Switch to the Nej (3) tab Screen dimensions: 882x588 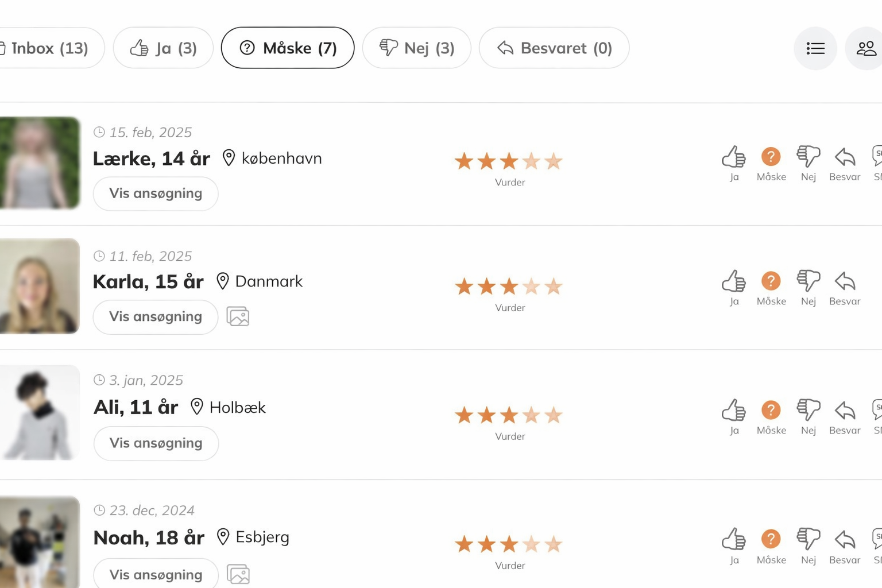coord(417,48)
